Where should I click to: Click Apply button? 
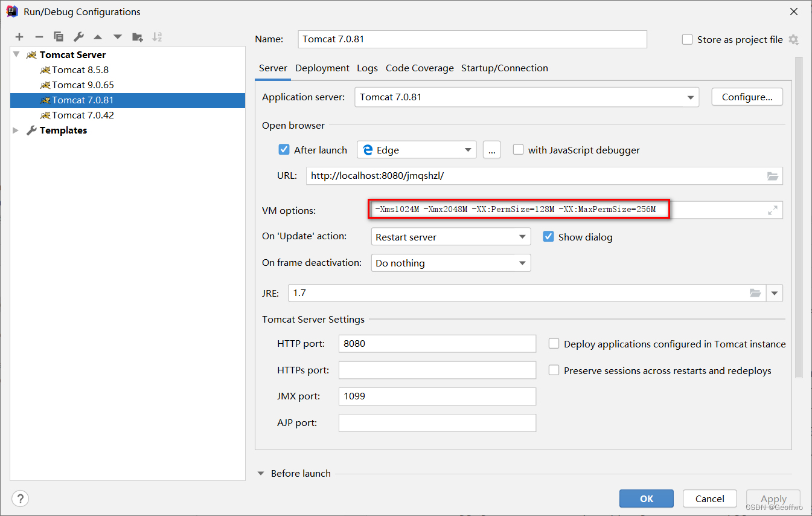point(773,498)
